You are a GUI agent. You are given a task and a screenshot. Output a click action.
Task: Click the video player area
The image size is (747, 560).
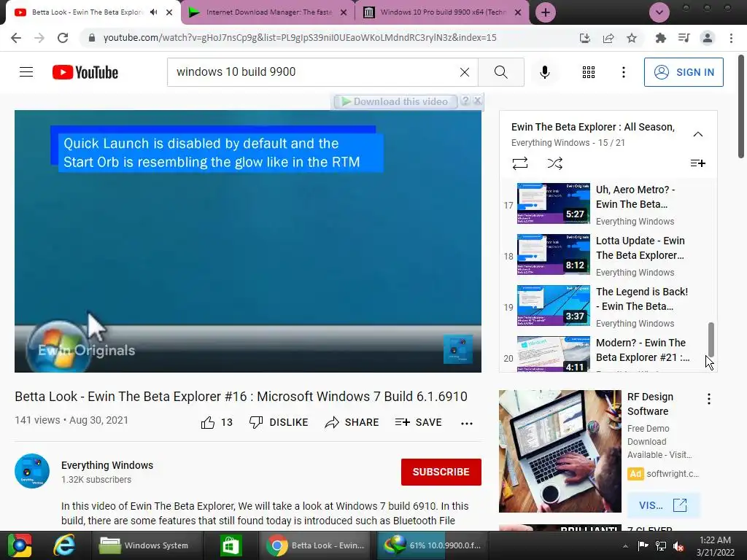[248, 241]
